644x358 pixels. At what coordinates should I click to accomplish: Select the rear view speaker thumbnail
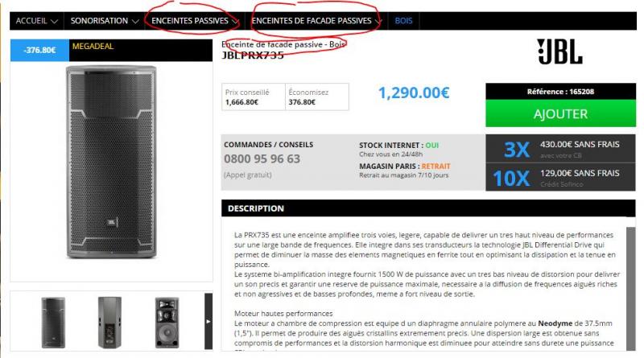click(109, 323)
